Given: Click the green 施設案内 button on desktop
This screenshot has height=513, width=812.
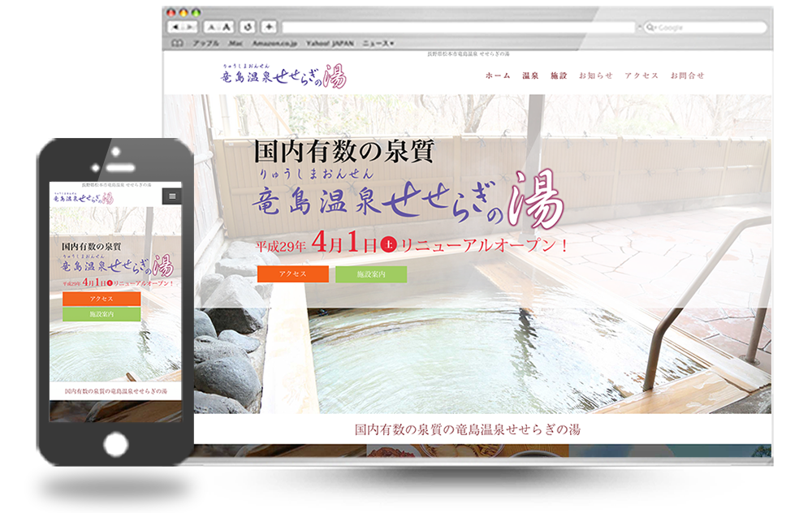Looking at the screenshot, I should pos(371,274).
